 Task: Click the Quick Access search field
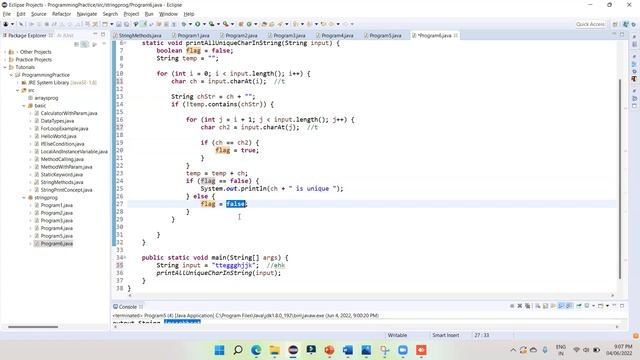590,24
